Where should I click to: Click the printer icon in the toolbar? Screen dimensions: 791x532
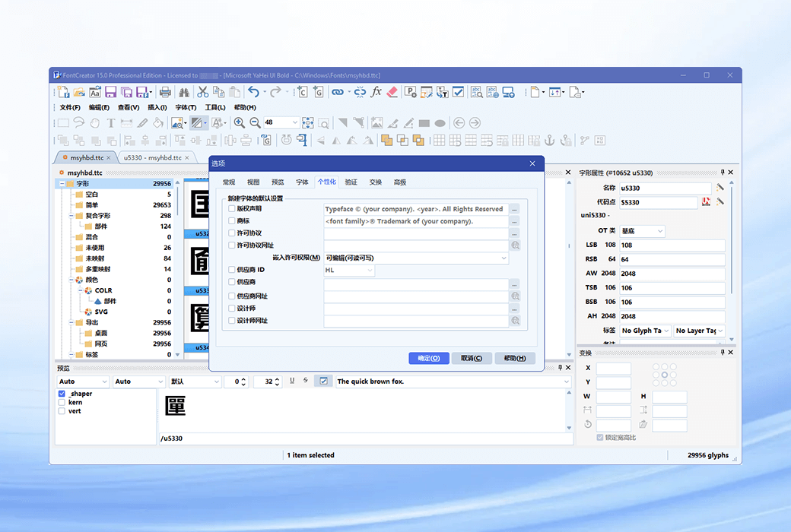click(x=165, y=92)
